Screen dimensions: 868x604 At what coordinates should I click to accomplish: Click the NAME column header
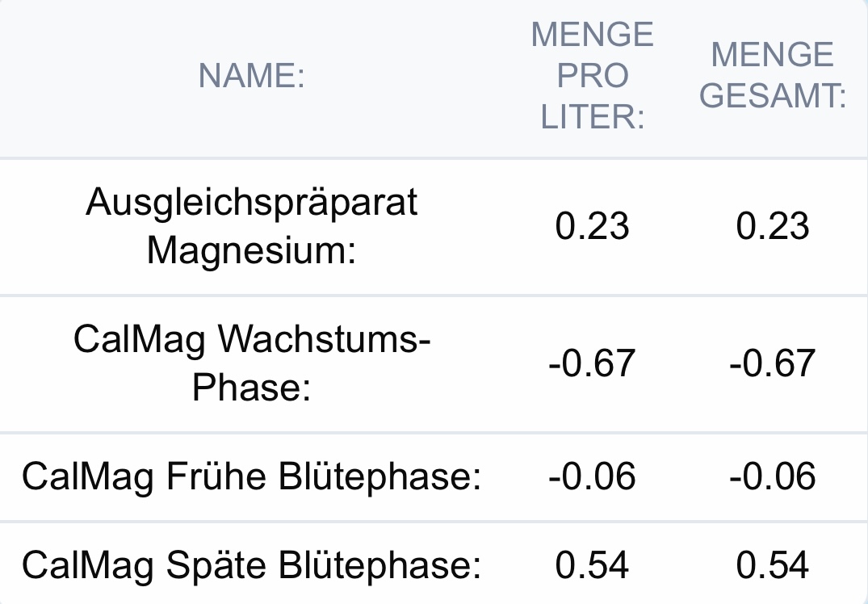click(251, 77)
